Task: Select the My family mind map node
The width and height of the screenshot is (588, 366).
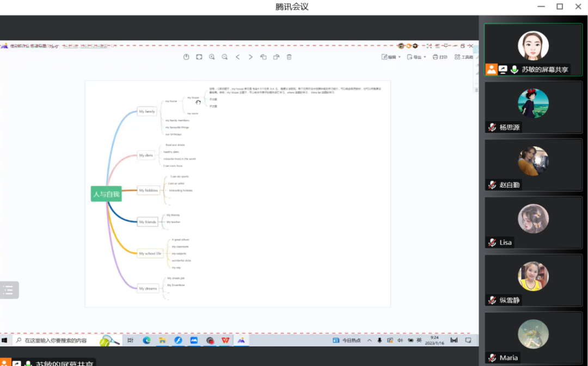Action: [x=146, y=111]
